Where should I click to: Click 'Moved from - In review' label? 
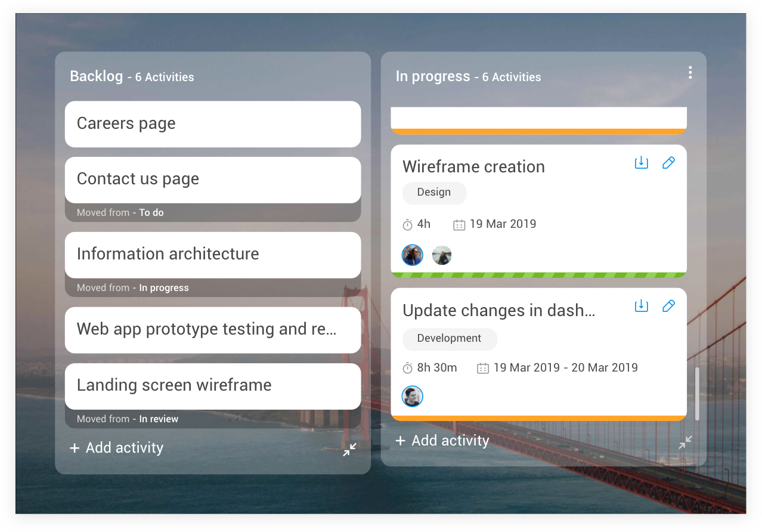click(128, 419)
